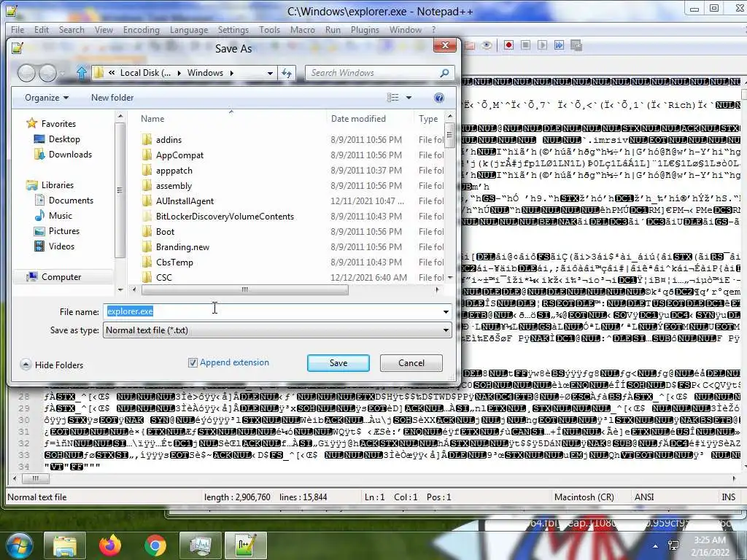The image size is (747, 560).
Task: Open the Macro menu
Action: click(x=303, y=29)
